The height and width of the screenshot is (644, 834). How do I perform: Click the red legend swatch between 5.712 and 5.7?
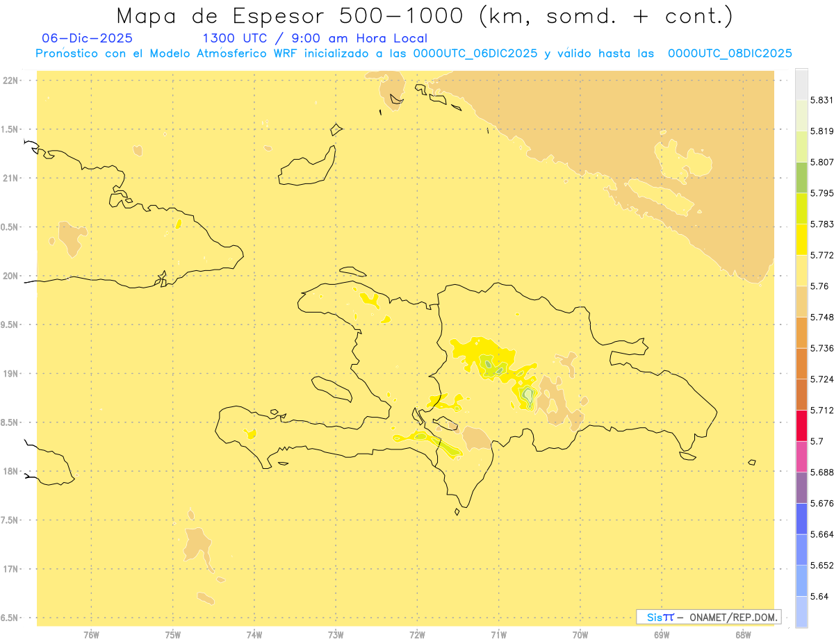coord(801,425)
